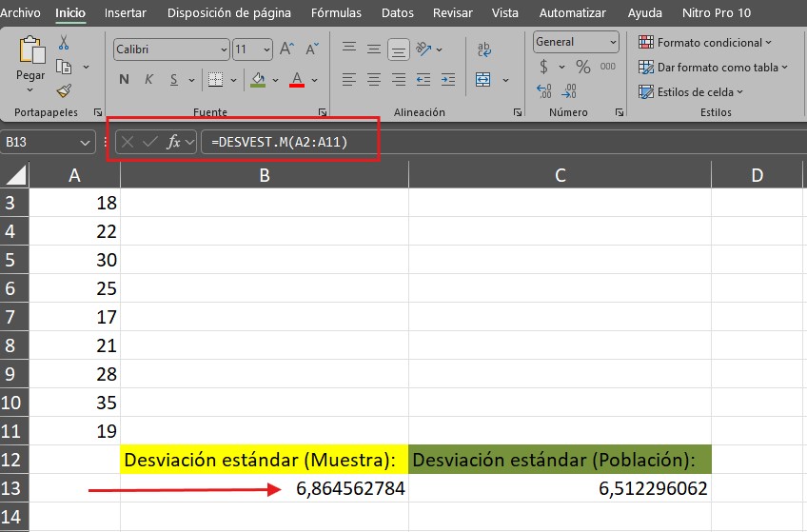Open the font color dropdown arrow
807x532 pixels.
(x=314, y=80)
